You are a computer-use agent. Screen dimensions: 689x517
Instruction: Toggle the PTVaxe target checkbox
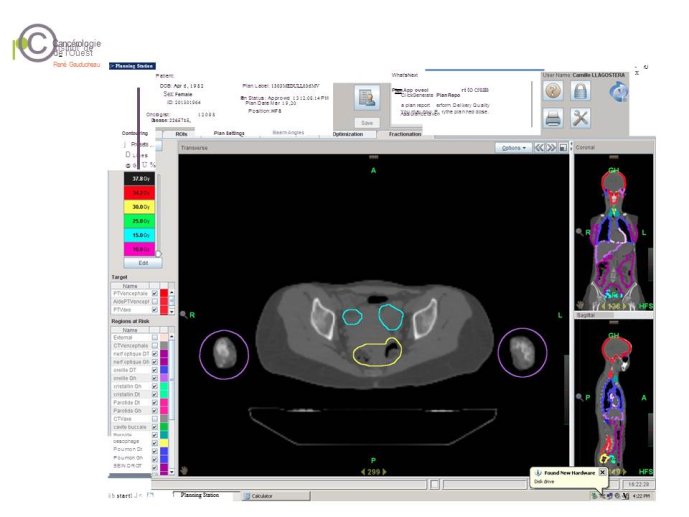point(155,310)
